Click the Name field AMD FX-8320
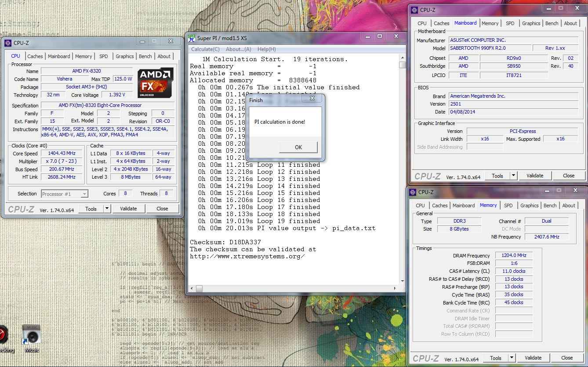The image size is (588, 367). point(87,71)
